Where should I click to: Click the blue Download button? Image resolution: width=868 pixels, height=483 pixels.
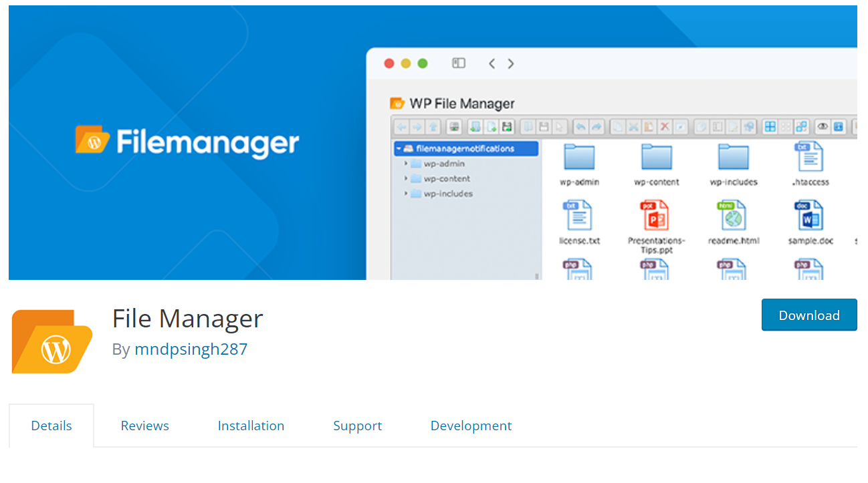point(809,315)
